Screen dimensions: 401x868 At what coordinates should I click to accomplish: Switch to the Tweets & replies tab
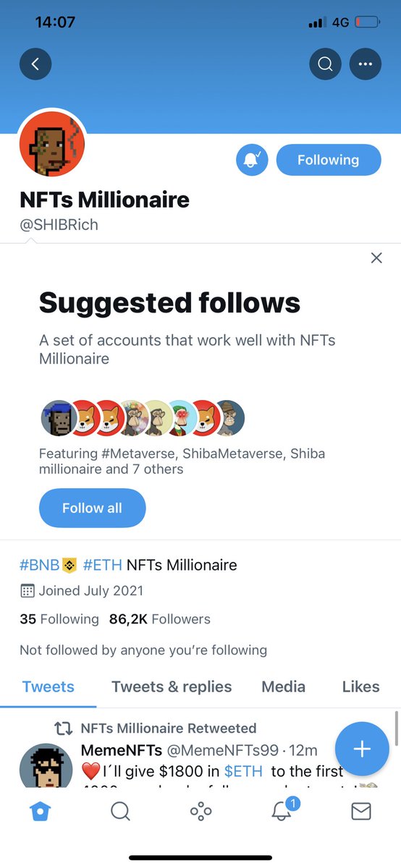(x=172, y=686)
